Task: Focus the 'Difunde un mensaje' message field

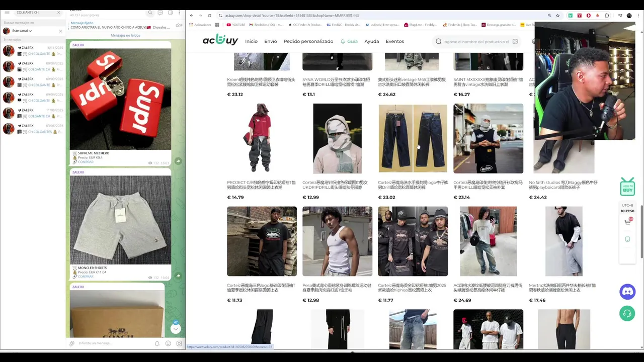Action: click(x=115, y=343)
